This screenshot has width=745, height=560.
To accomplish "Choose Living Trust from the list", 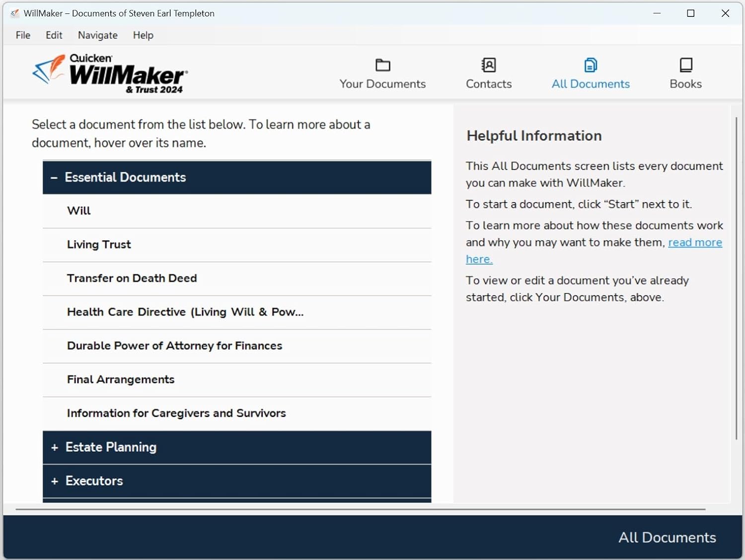I will point(99,245).
